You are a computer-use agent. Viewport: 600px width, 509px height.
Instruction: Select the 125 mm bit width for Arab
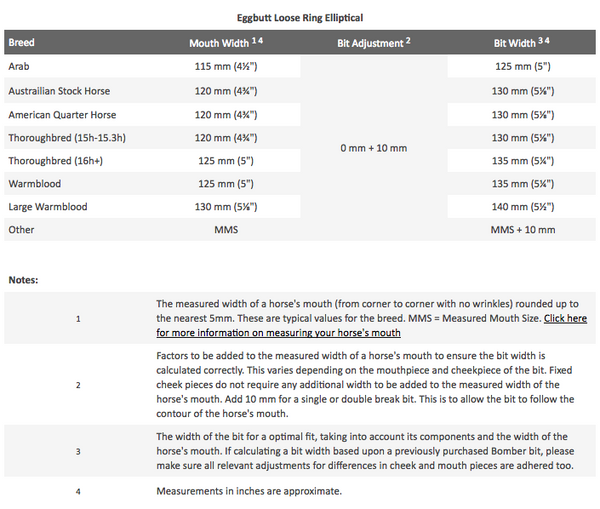522,66
